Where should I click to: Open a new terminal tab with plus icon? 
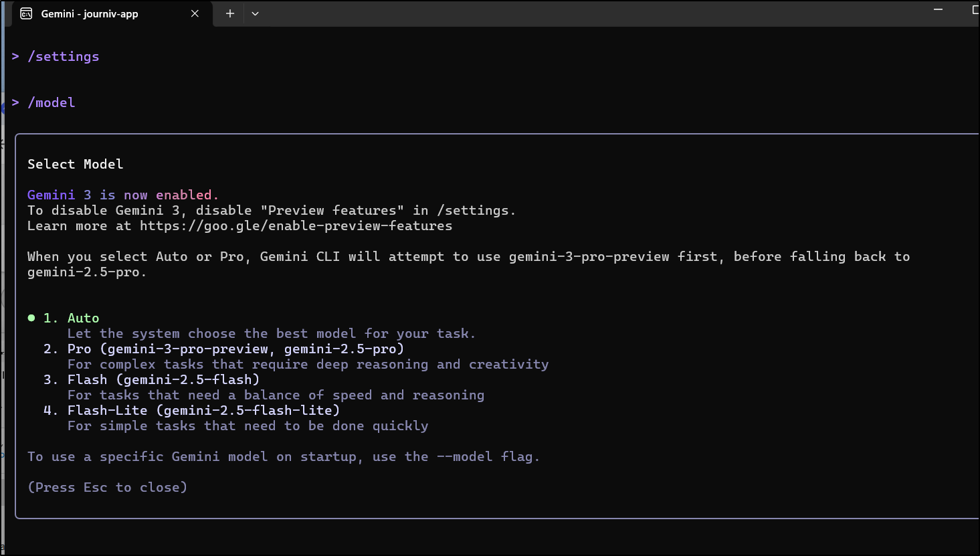[229, 13]
